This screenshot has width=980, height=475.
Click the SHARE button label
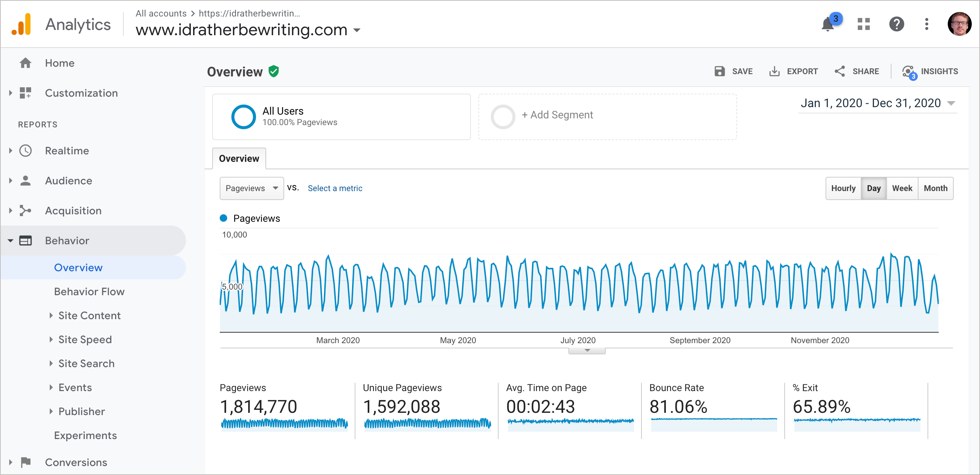(x=866, y=71)
